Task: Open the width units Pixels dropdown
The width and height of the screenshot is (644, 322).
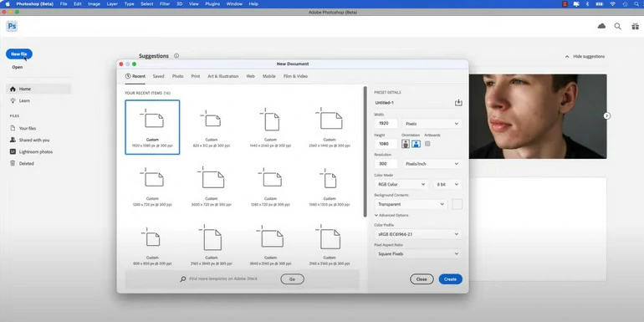Action: pos(432,124)
